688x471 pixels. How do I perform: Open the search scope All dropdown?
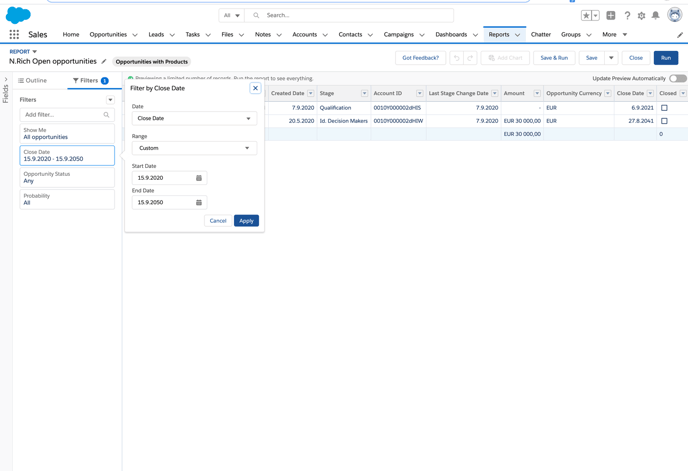[232, 15]
